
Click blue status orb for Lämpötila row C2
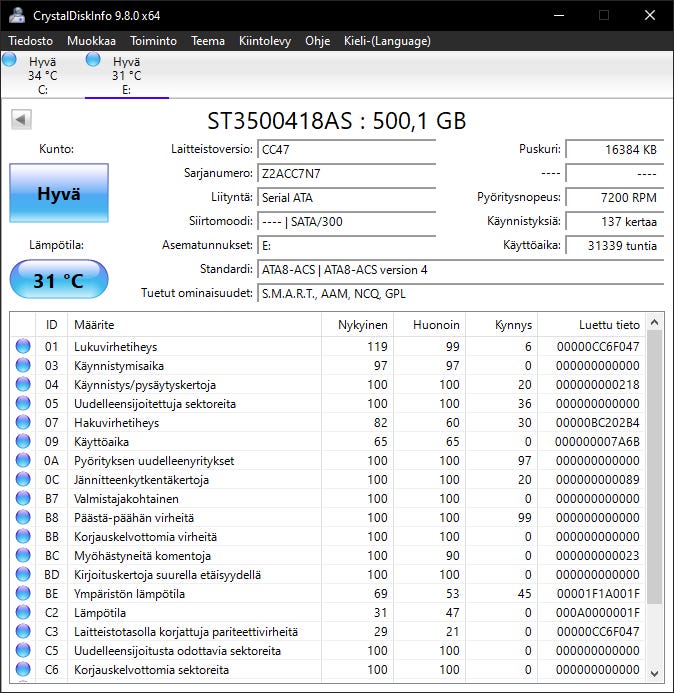click(23, 613)
